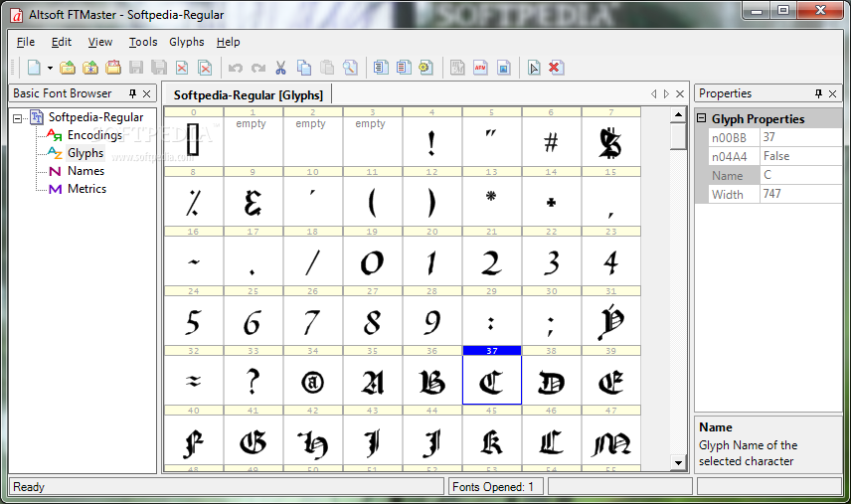The width and height of the screenshot is (851, 504).
Task: Click the Name value field containing C
Action: point(800,175)
